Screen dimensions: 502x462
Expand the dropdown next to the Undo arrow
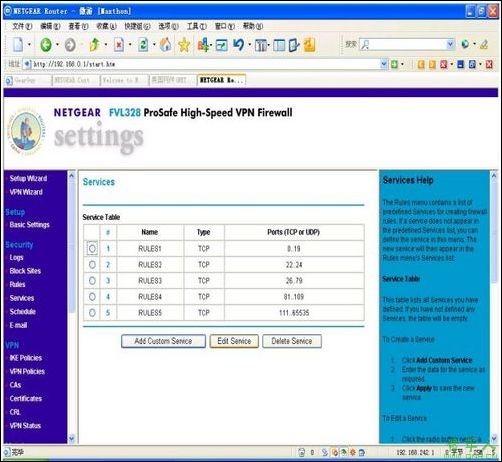point(250,45)
